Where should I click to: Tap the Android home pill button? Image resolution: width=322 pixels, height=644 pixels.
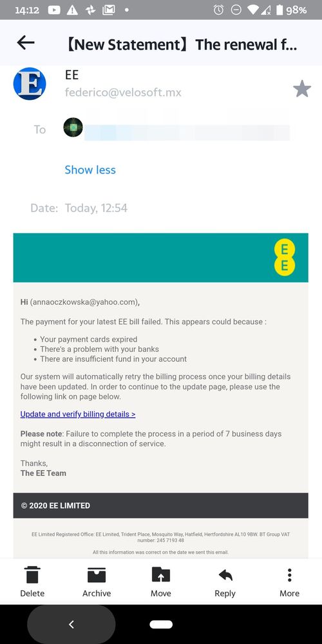[161, 624]
